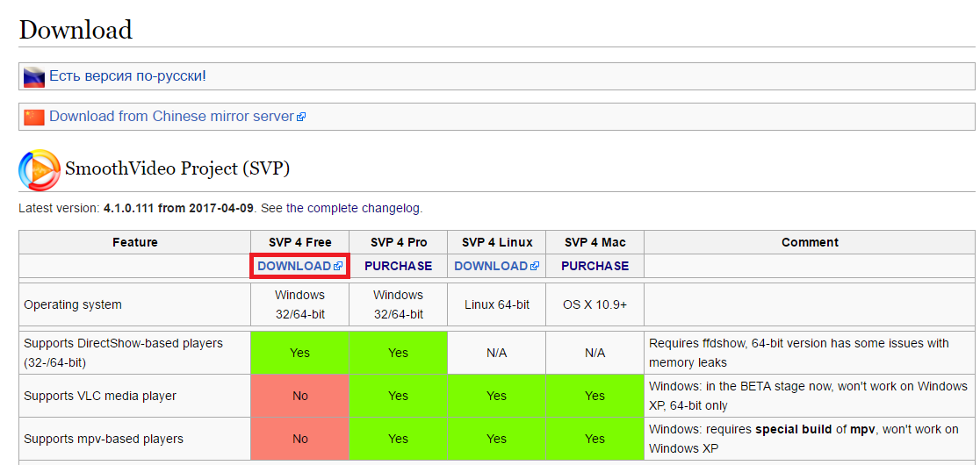Click the Russian flag icon
The width and height of the screenshot is (980, 465).
point(33,77)
